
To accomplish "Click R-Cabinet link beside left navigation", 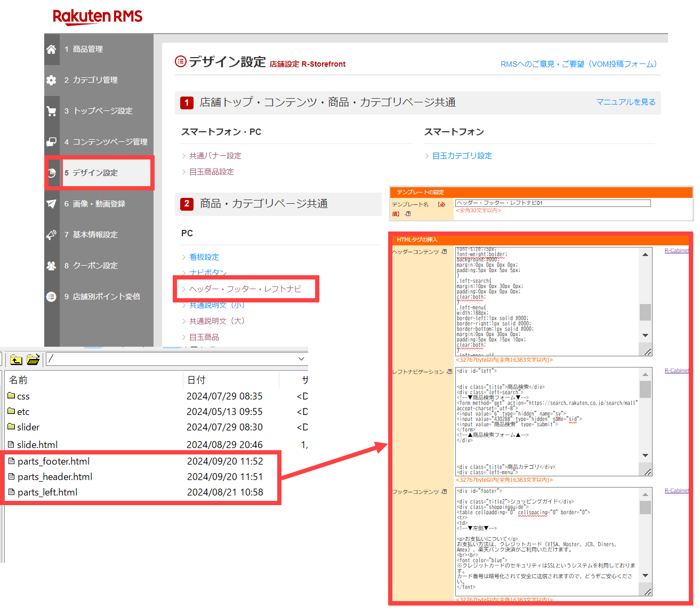I will (677, 371).
